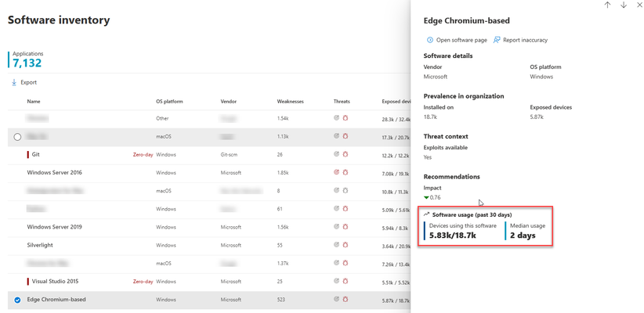Click the 0.76 impact value
Image resolution: width=644 pixels, height=313 pixels.
click(436, 198)
